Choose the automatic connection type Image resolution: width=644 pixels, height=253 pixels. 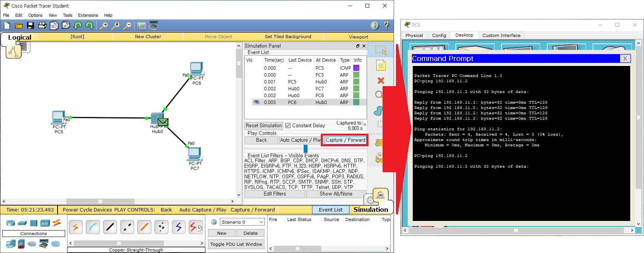[x=75, y=227]
